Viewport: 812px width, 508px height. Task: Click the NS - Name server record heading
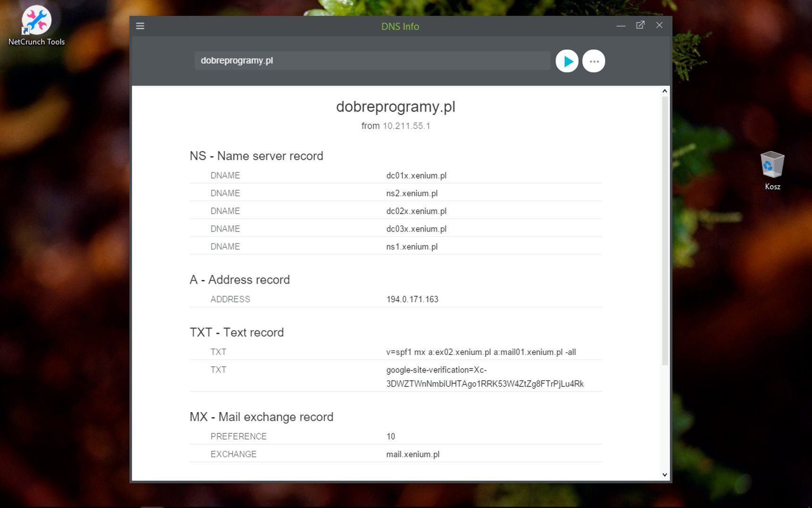(256, 156)
